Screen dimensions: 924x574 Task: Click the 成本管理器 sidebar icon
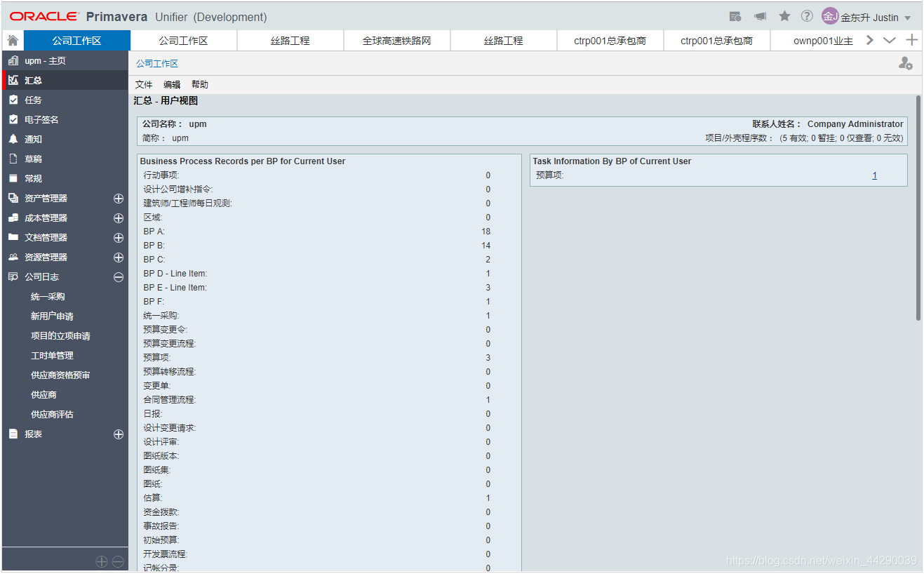pos(13,218)
